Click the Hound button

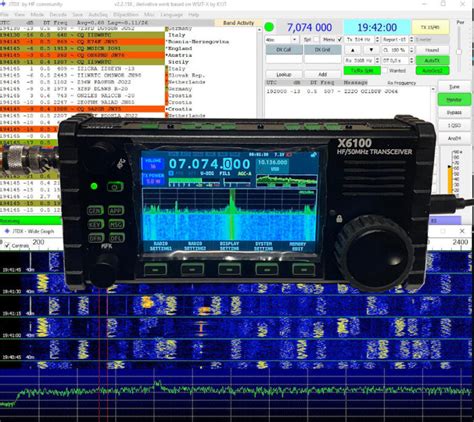[x=432, y=50]
